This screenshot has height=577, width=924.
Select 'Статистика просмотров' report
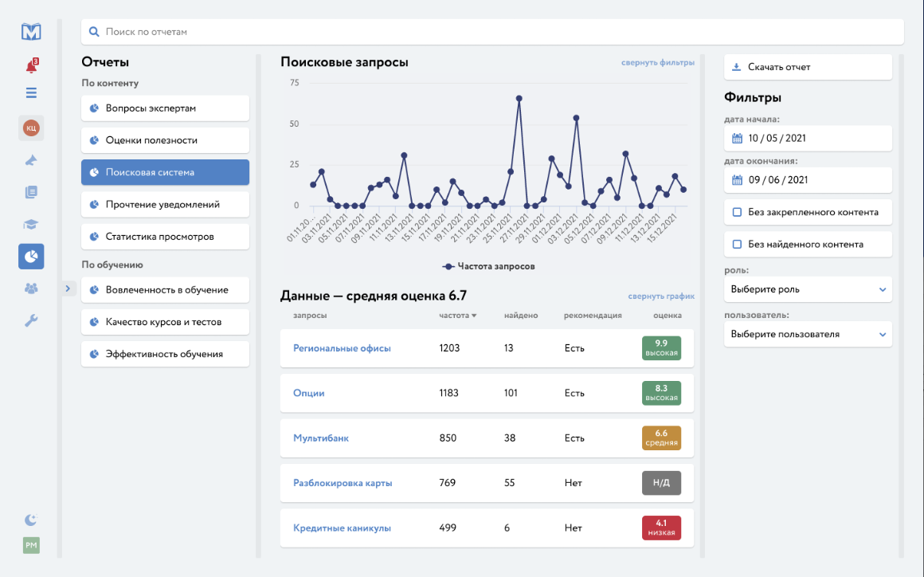(165, 237)
